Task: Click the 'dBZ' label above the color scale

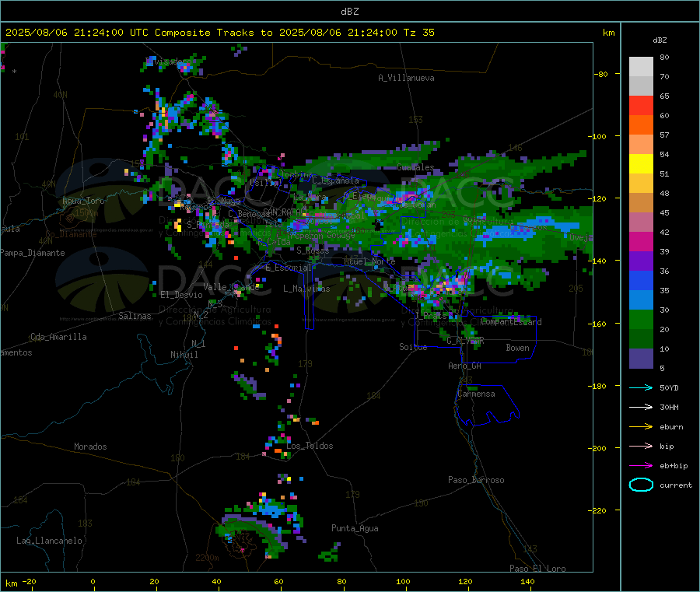Action: (660, 40)
